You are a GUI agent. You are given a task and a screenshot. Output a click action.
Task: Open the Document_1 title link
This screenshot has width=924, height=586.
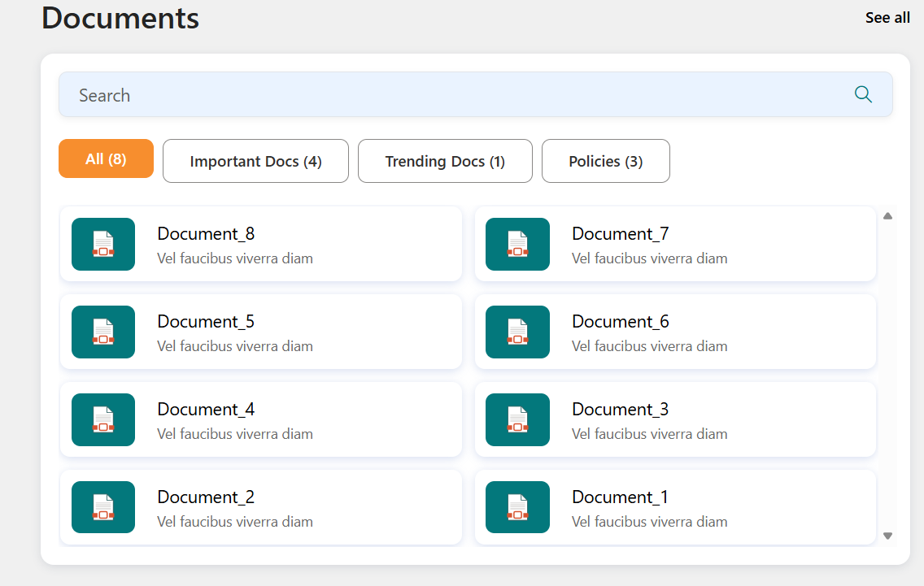click(x=620, y=497)
